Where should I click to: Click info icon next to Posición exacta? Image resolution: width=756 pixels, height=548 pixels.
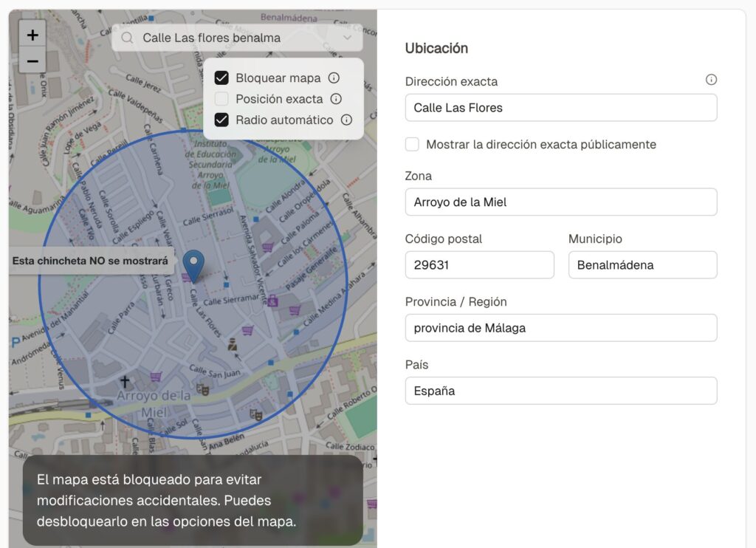tap(336, 99)
